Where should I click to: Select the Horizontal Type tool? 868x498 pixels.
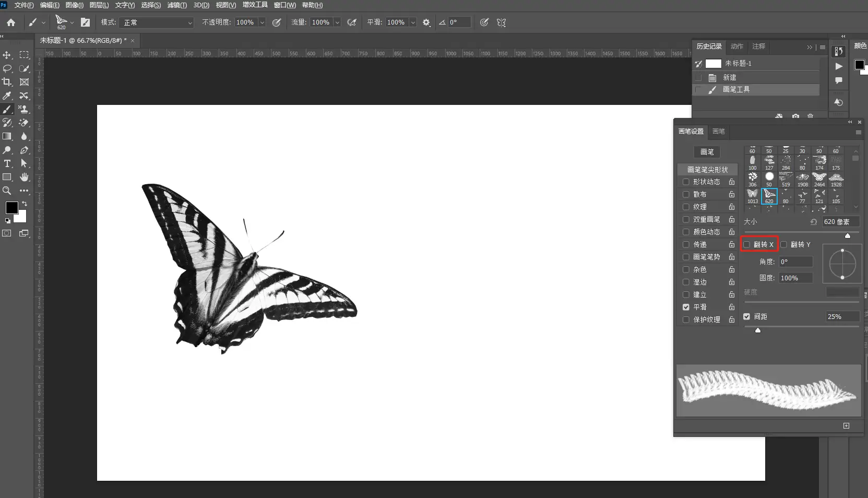click(7, 163)
